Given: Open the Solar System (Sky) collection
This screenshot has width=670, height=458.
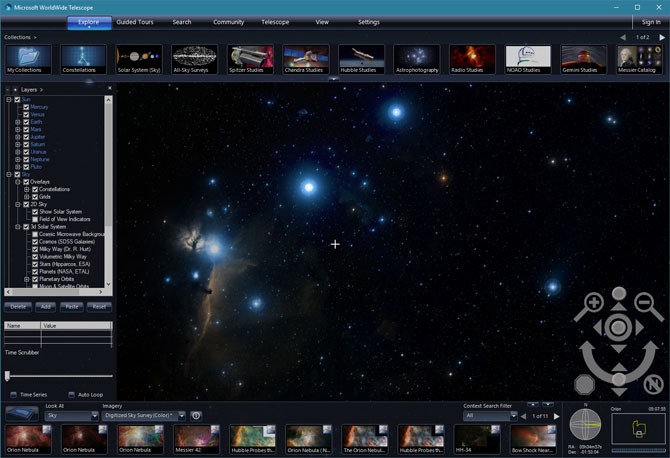Looking at the screenshot, I should click(139, 59).
